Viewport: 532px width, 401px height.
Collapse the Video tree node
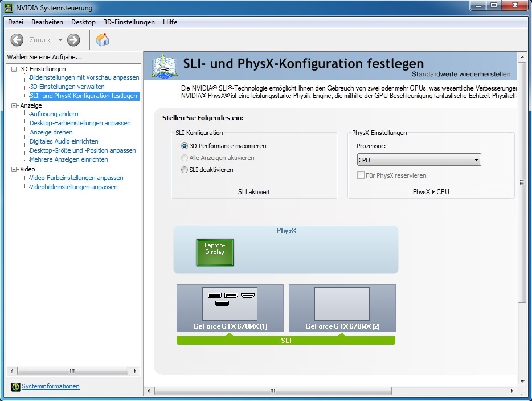(x=14, y=169)
